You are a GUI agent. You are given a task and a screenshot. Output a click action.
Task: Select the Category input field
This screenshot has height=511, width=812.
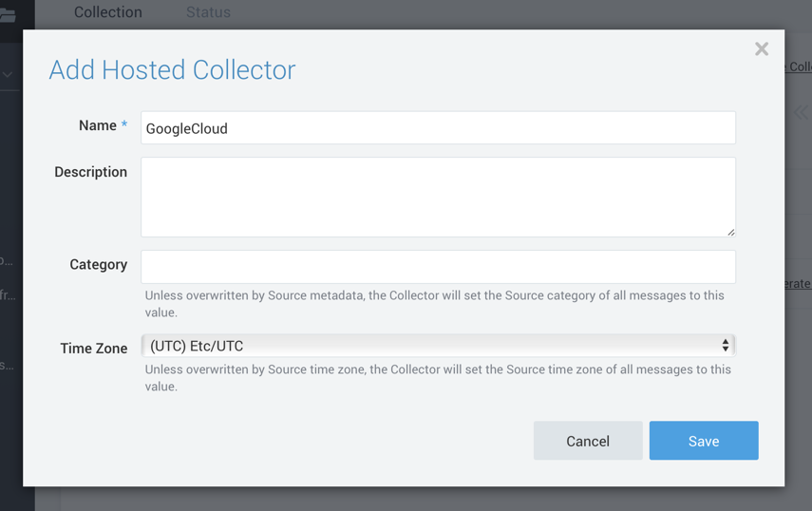click(x=438, y=266)
